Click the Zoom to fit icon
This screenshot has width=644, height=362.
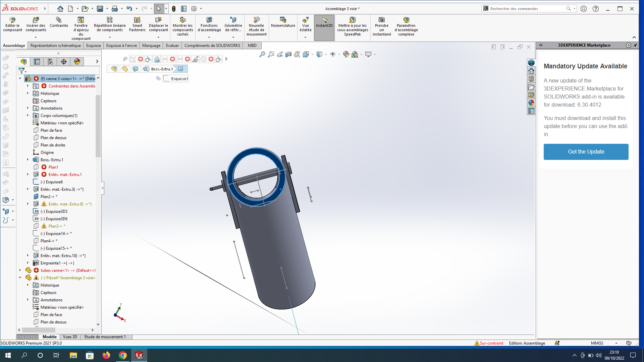click(x=262, y=54)
